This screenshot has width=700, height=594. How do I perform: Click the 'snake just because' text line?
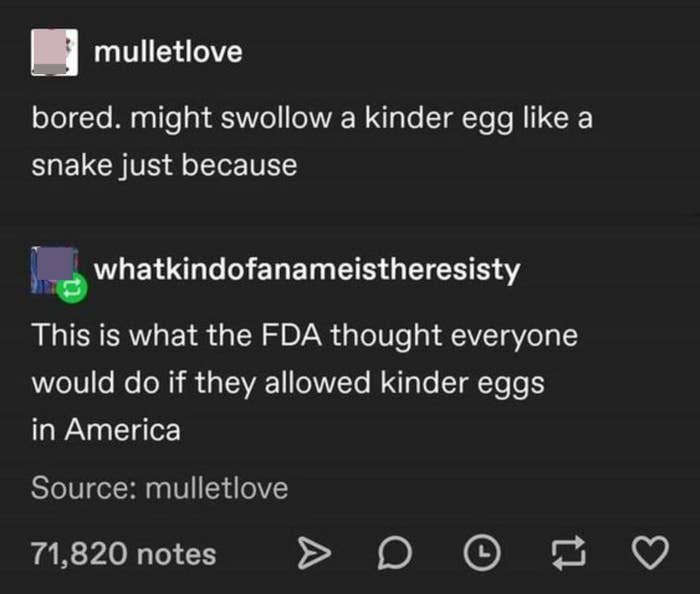click(x=164, y=166)
